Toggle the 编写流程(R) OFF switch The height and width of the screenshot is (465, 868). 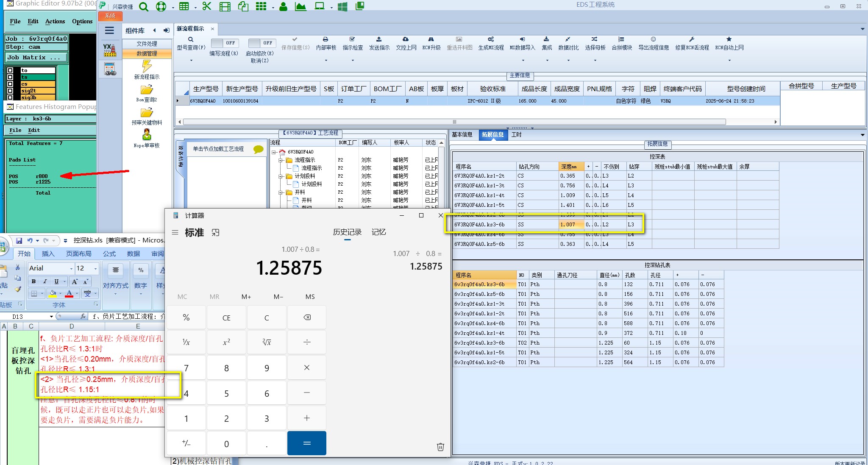[224, 43]
